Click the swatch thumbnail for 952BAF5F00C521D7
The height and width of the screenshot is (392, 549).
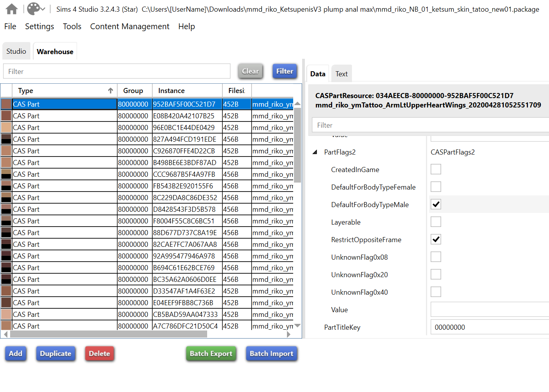pos(6,104)
